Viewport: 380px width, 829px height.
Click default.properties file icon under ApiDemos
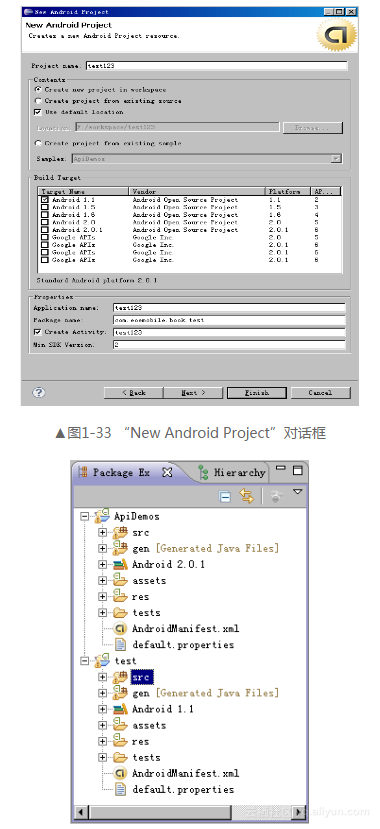coord(121,644)
